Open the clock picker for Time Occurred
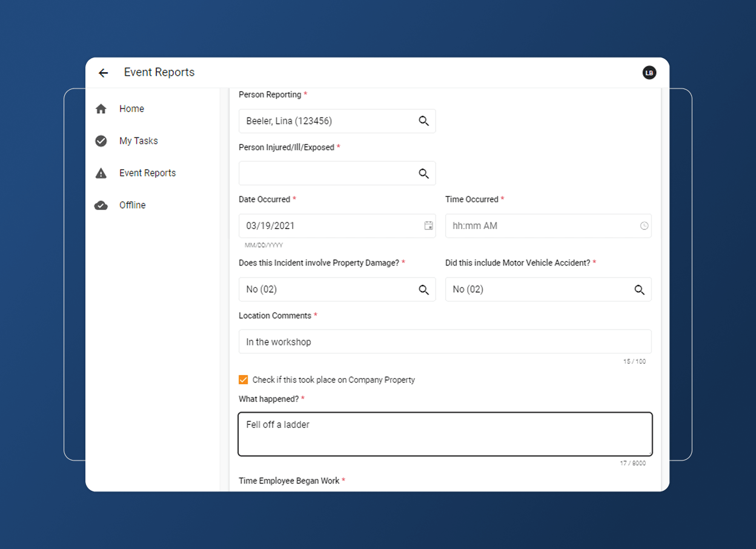The width and height of the screenshot is (756, 549). pos(644,225)
